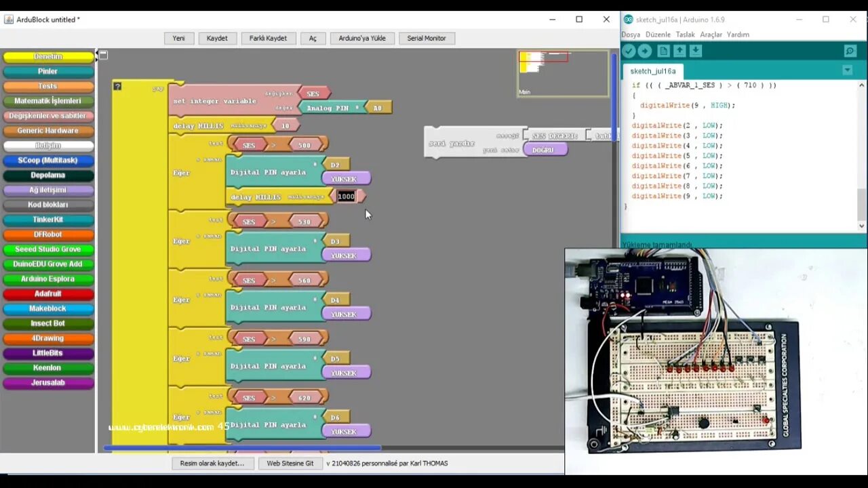The height and width of the screenshot is (488, 868).
Task: Select the 10 millisecond value block
Action: point(285,125)
